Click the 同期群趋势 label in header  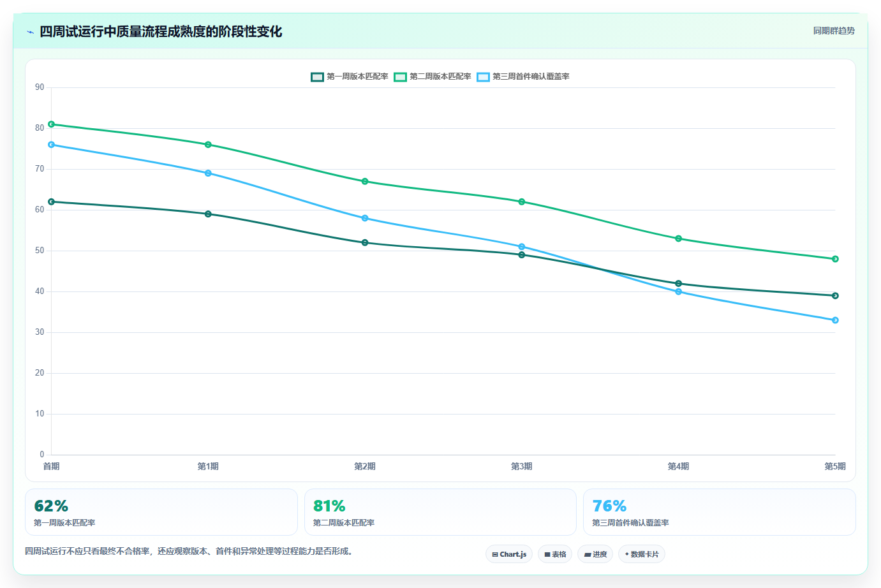coord(834,31)
